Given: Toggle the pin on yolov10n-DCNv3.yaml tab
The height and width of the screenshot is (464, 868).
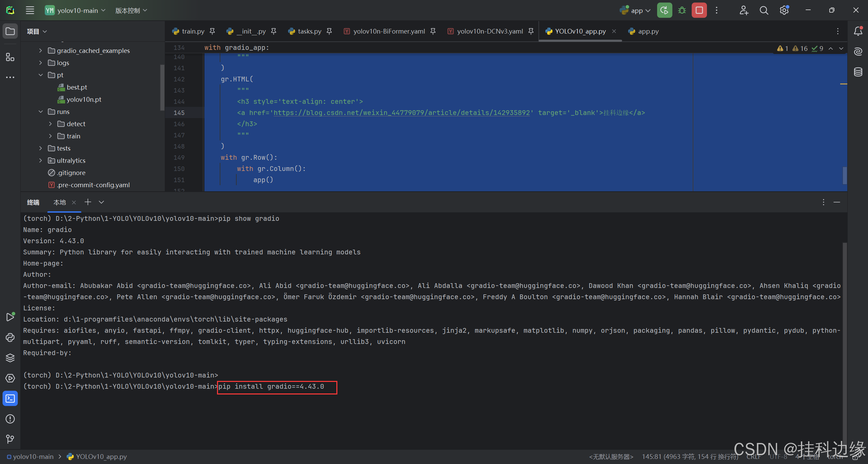Looking at the screenshot, I should 531,31.
